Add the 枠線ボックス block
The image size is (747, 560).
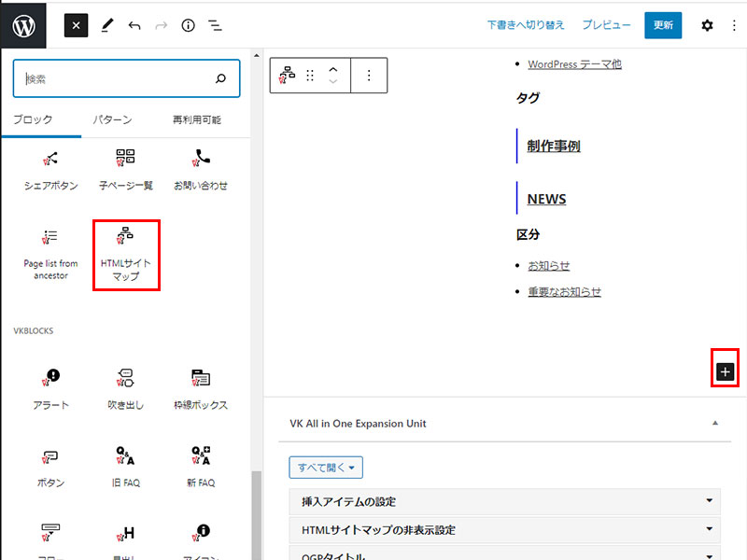[x=201, y=388]
